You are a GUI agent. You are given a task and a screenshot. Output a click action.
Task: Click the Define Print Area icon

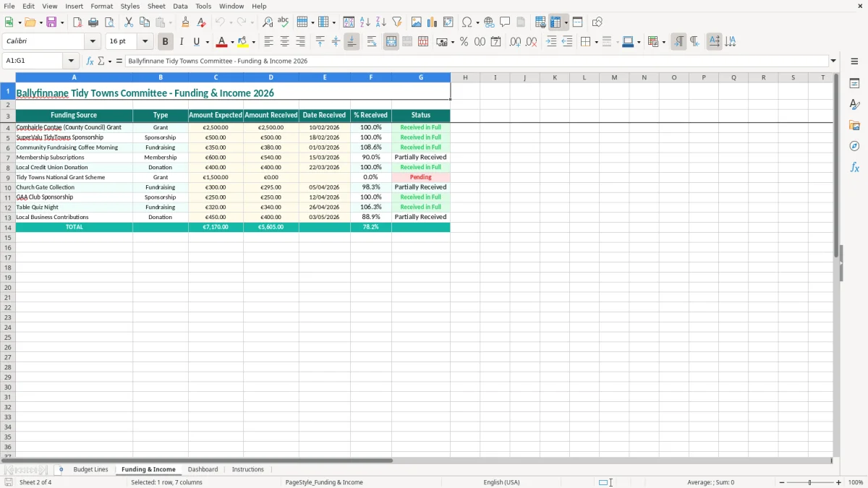click(x=540, y=22)
